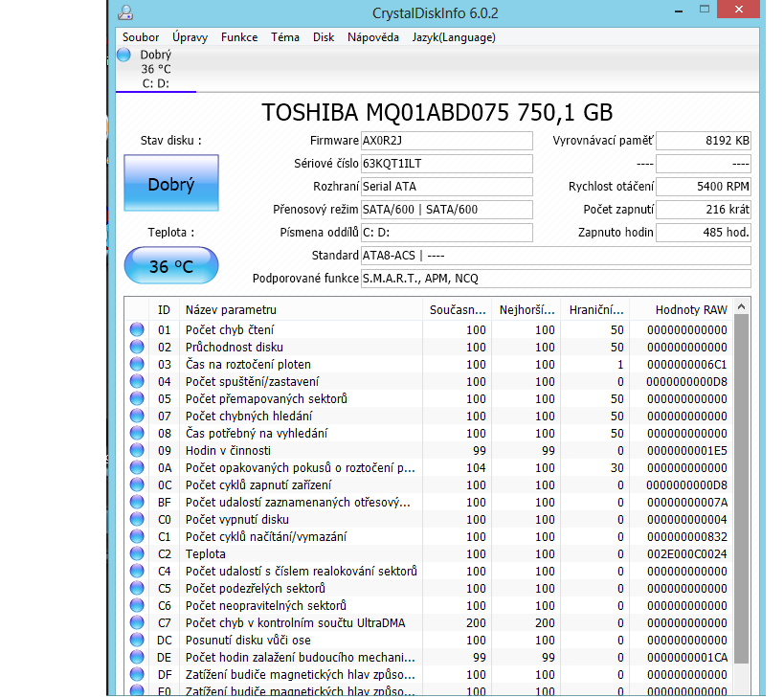Click the ID column header

point(164,310)
